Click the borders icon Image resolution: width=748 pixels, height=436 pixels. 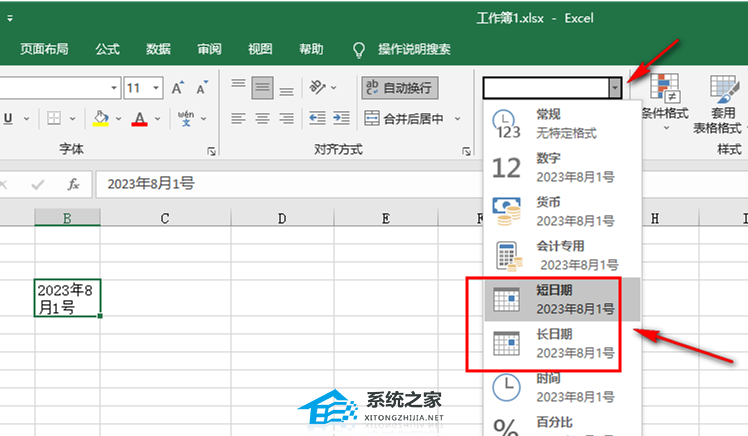[x=54, y=118]
